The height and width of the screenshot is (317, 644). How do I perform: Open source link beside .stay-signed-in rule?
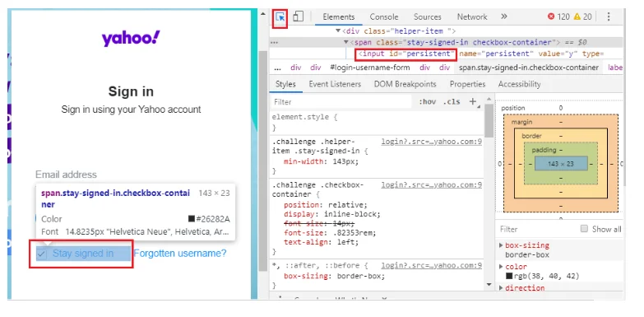431,142
